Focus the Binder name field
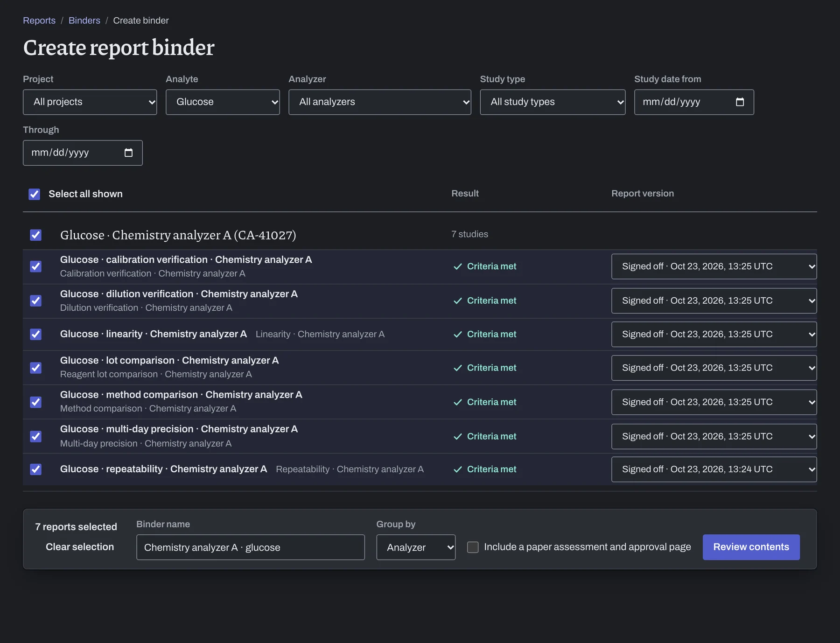This screenshot has height=643, width=840. 251,547
